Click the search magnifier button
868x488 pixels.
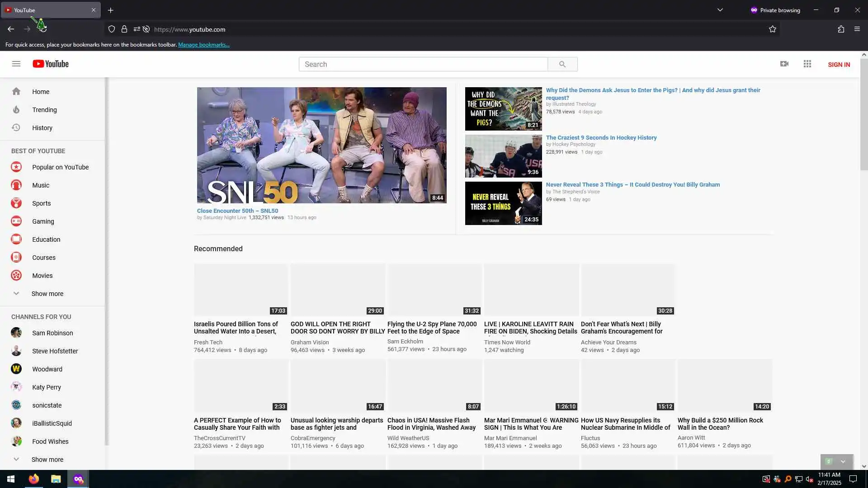(562, 64)
